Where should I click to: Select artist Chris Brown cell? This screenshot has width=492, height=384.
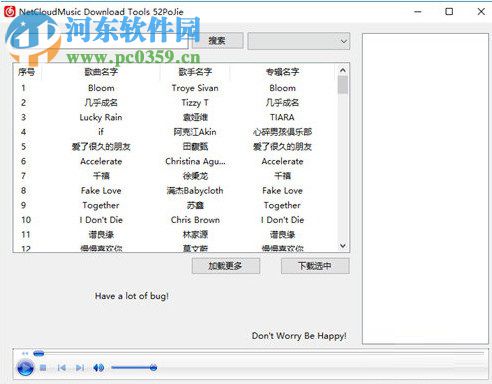coord(195,220)
